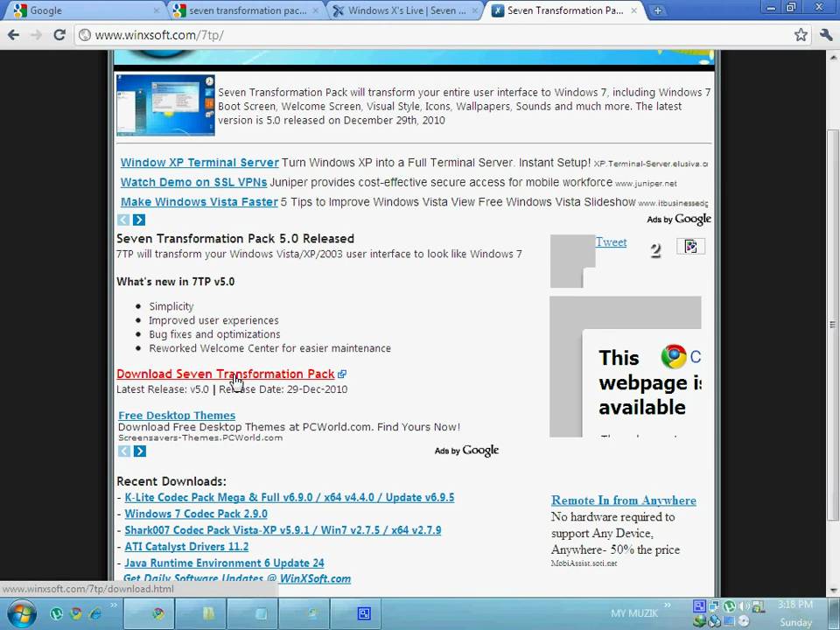Select the Seven Transformation Pa... tab
Screen dimensions: 840x630
tap(565, 10)
